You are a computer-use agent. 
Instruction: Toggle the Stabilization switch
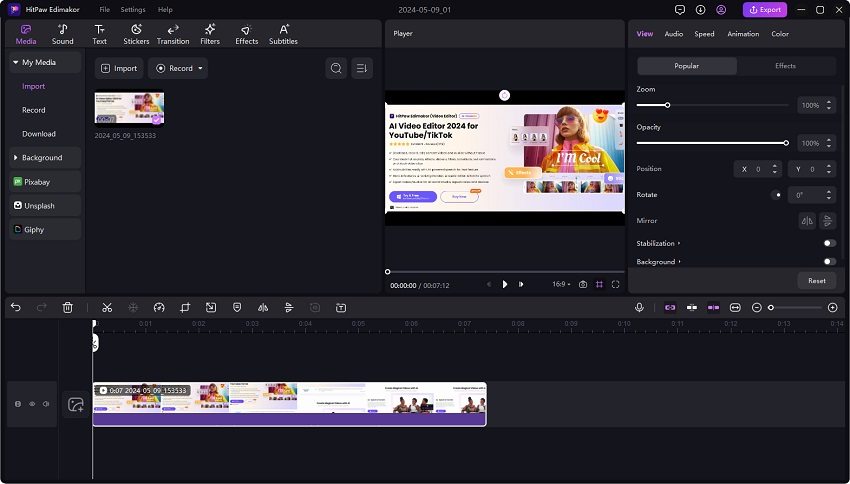click(x=829, y=243)
